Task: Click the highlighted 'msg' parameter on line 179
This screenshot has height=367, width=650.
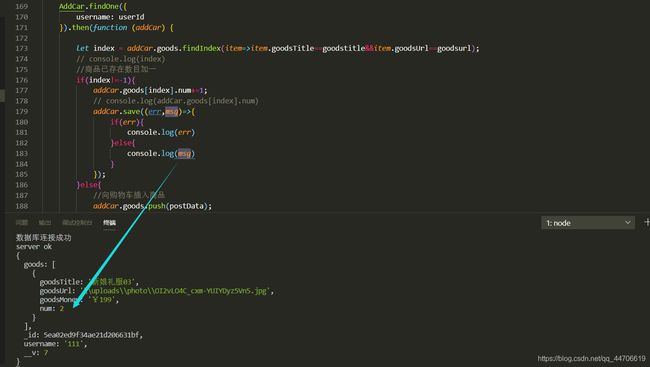Action: point(172,112)
